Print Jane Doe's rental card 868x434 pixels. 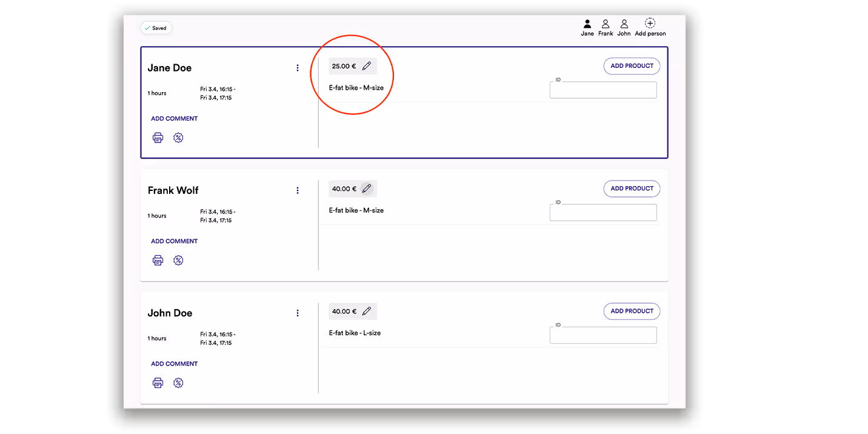pyautogui.click(x=158, y=138)
